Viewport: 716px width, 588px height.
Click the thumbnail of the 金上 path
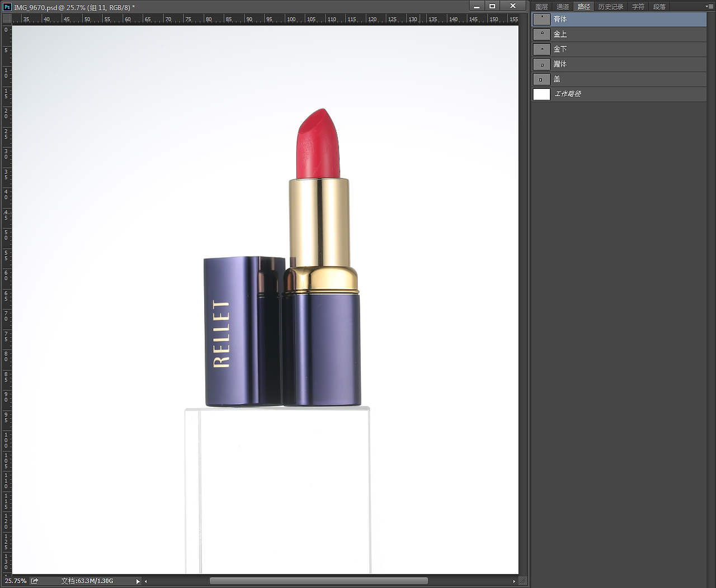(x=541, y=34)
